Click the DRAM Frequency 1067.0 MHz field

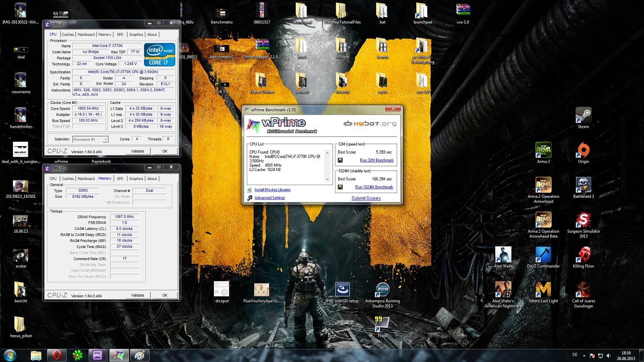click(x=124, y=217)
